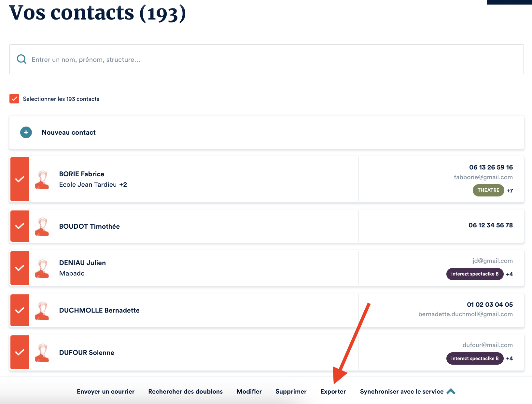
Task: Click DUFOUR Solenne's avatar icon
Action: click(42, 353)
